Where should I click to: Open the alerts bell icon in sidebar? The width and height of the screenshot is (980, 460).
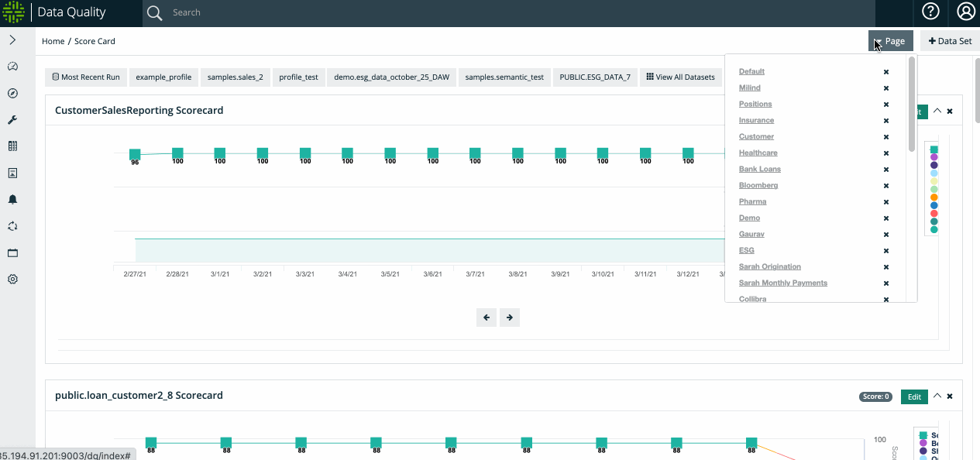pos(12,200)
